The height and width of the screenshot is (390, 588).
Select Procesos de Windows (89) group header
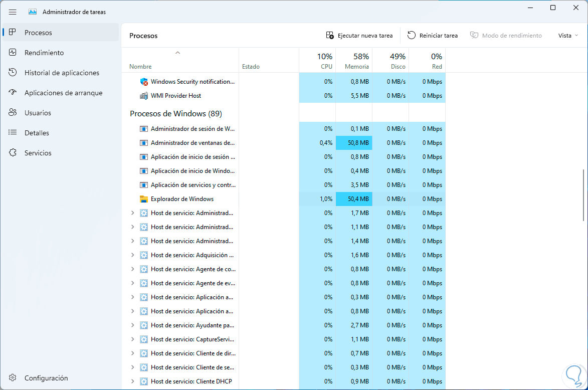176,114
